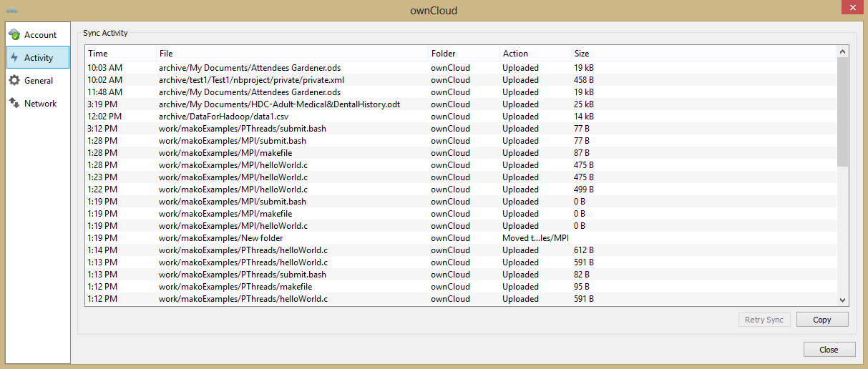This screenshot has width=868, height=369.
Task: Click the Account cloud icon in sidebar
Action: [14, 34]
